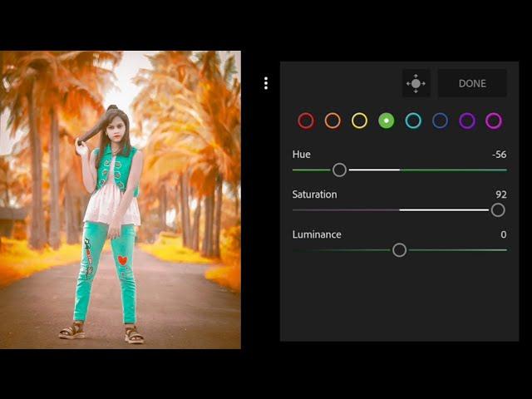The height and width of the screenshot is (399, 532).
Task: Click the Luminance slider handle
Action: [x=399, y=249]
